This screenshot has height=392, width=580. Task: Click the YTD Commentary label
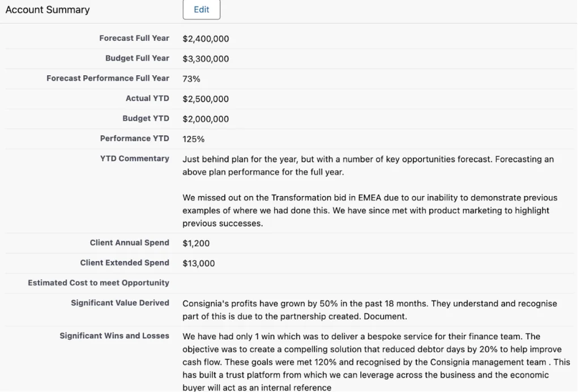(135, 159)
